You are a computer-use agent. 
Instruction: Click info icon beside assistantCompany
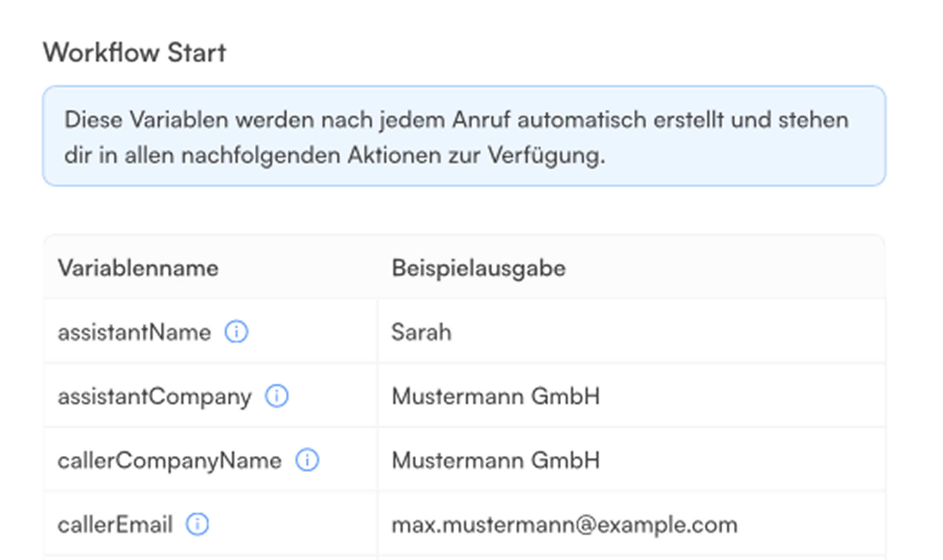[x=277, y=396]
